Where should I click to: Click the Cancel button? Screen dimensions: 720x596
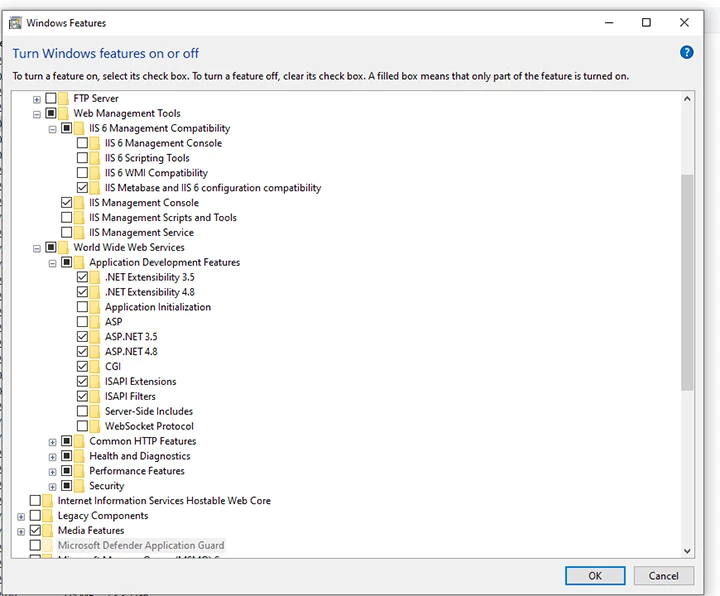[664, 576]
